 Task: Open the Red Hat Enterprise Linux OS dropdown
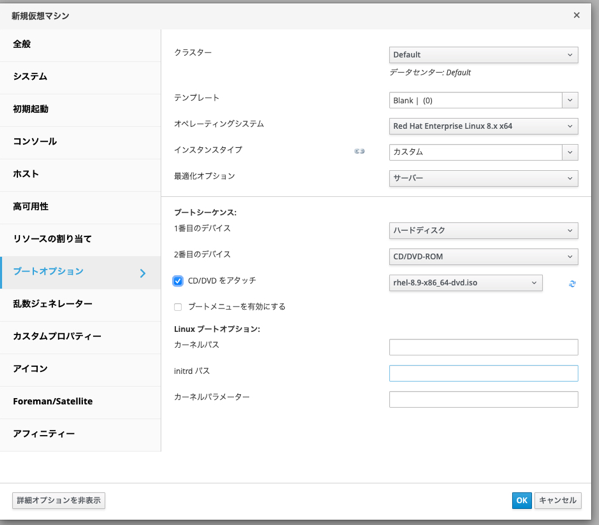coord(483,126)
